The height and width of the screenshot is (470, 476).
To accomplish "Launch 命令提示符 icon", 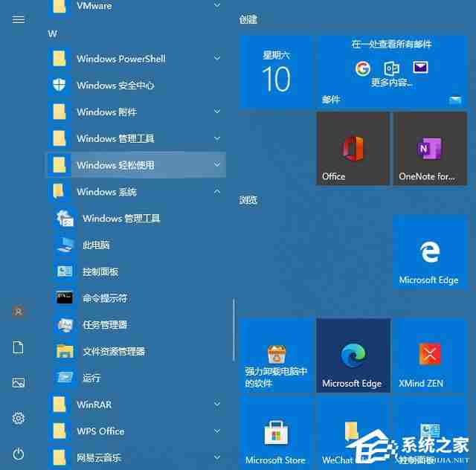I will [x=65, y=298].
